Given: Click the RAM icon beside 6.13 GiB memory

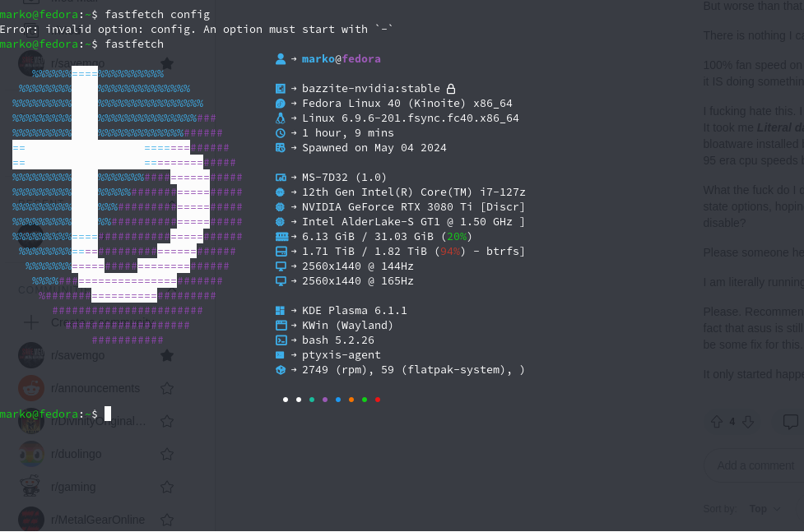Looking at the screenshot, I should click(x=281, y=237).
